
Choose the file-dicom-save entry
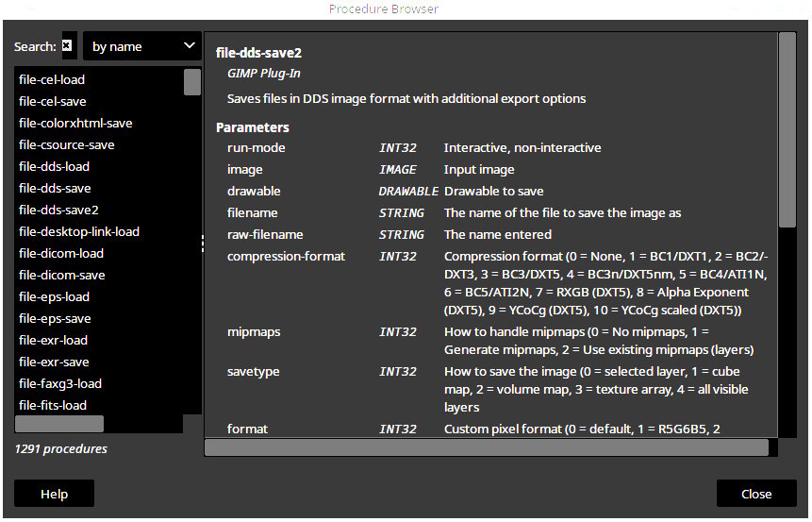(x=61, y=275)
